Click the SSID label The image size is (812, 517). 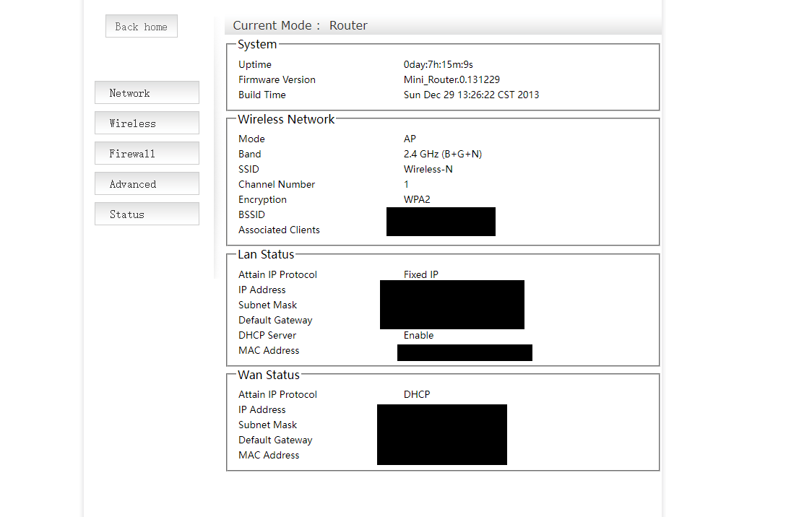[249, 169]
